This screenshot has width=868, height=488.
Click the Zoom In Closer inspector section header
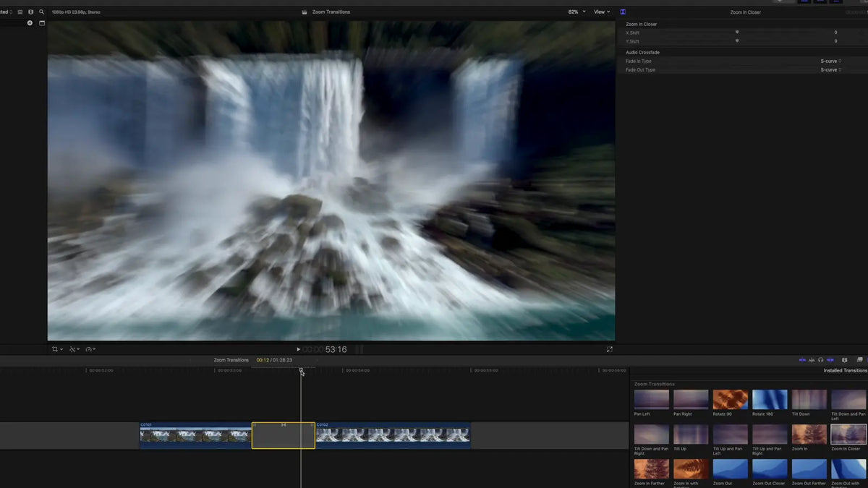[641, 24]
